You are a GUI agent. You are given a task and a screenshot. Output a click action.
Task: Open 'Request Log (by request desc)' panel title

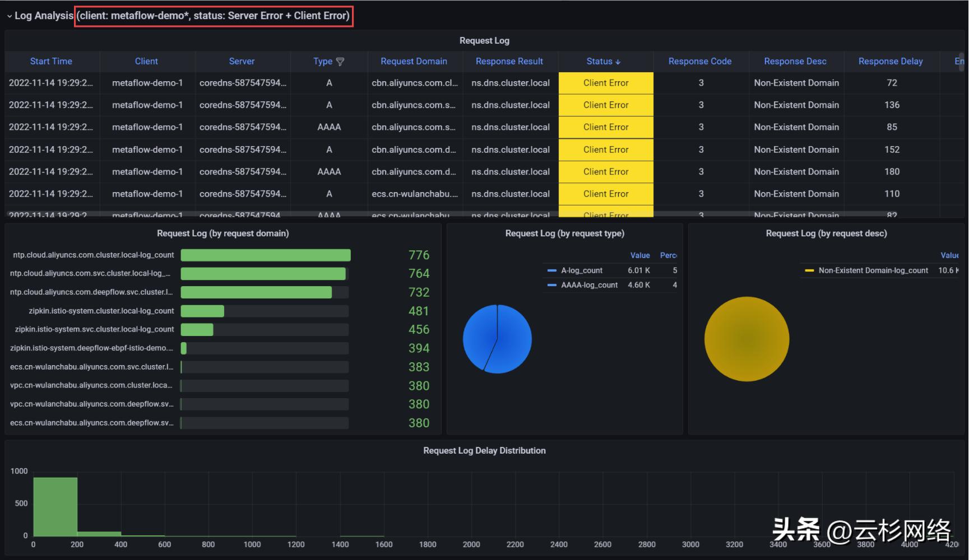pyautogui.click(x=827, y=233)
